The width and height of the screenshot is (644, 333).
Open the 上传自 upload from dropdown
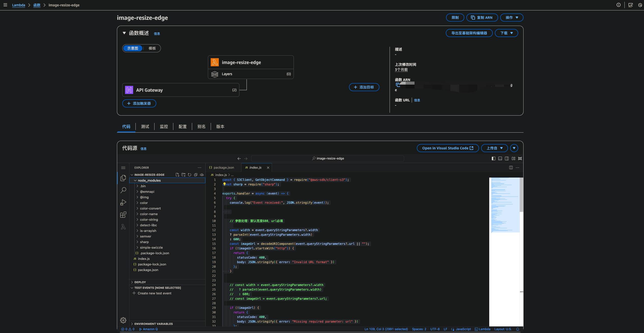[x=494, y=148]
